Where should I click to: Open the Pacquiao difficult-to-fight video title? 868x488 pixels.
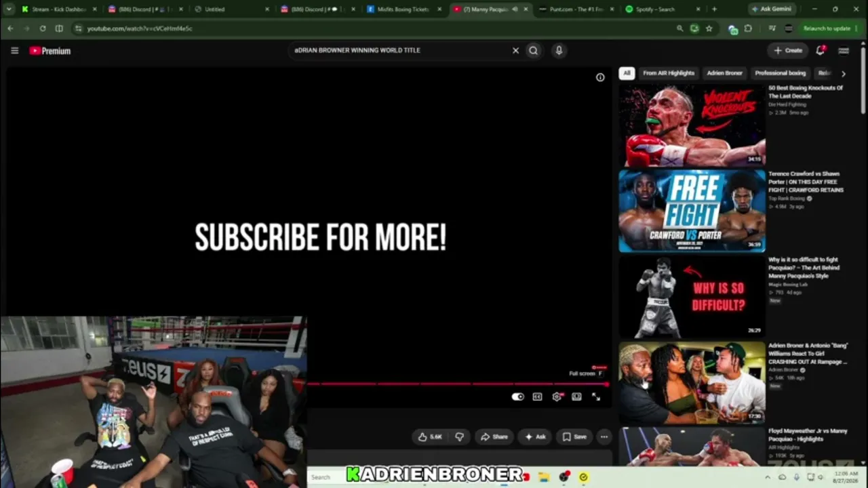804,268
